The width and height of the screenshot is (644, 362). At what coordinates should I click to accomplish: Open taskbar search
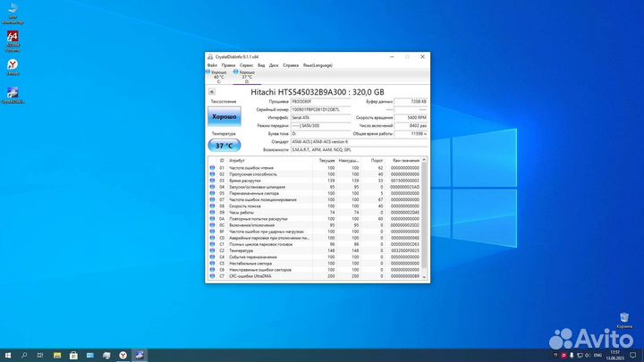24,356
